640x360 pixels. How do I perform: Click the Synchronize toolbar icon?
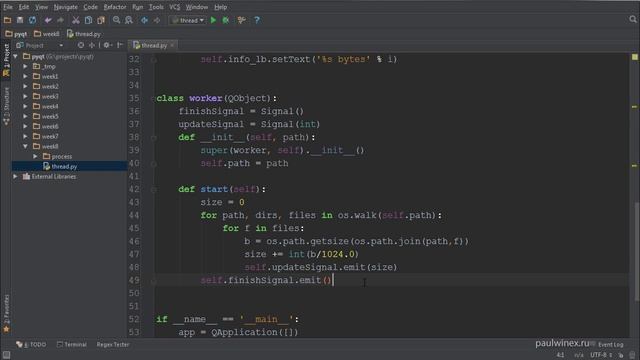tap(32, 20)
